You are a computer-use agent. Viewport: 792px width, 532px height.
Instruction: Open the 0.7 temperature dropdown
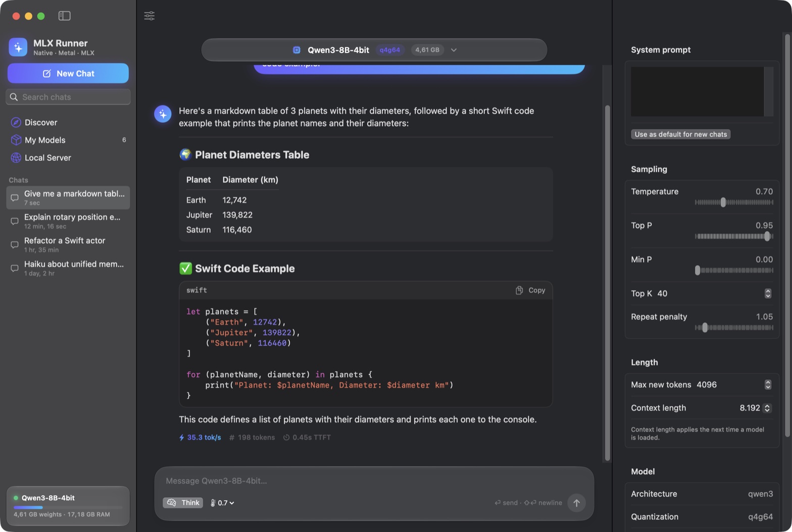(x=222, y=503)
